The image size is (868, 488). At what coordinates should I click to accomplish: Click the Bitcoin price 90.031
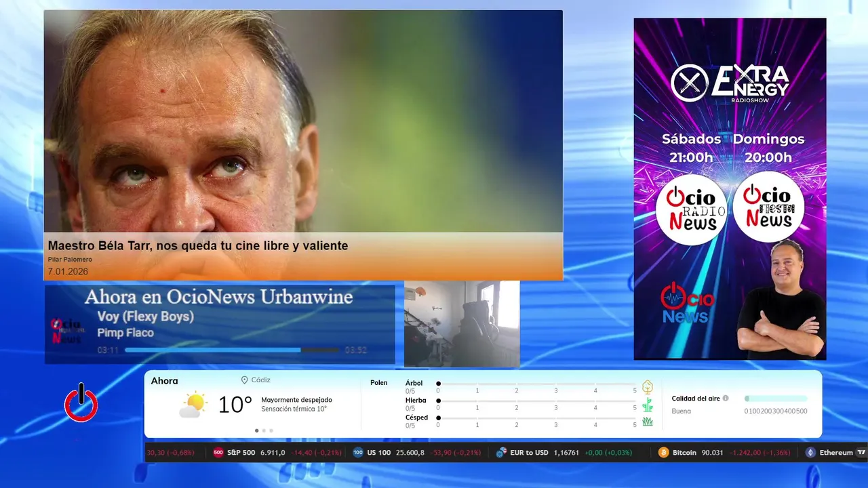click(711, 453)
